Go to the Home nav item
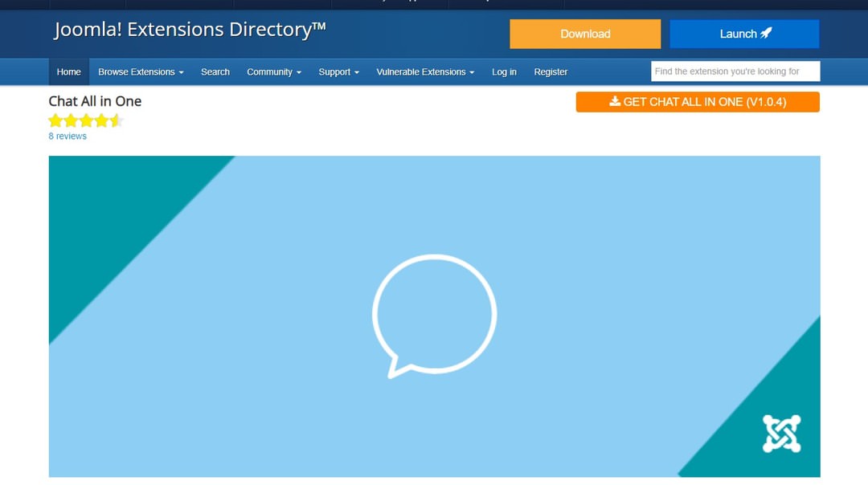This screenshot has height=485, width=868. [69, 72]
